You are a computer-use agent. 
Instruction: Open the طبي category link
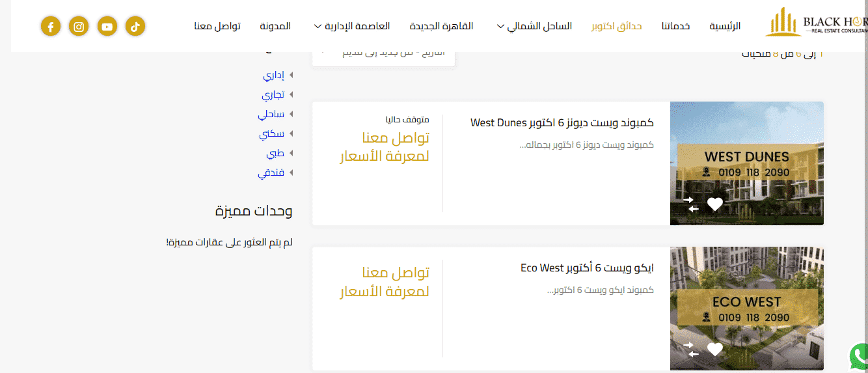coord(275,154)
